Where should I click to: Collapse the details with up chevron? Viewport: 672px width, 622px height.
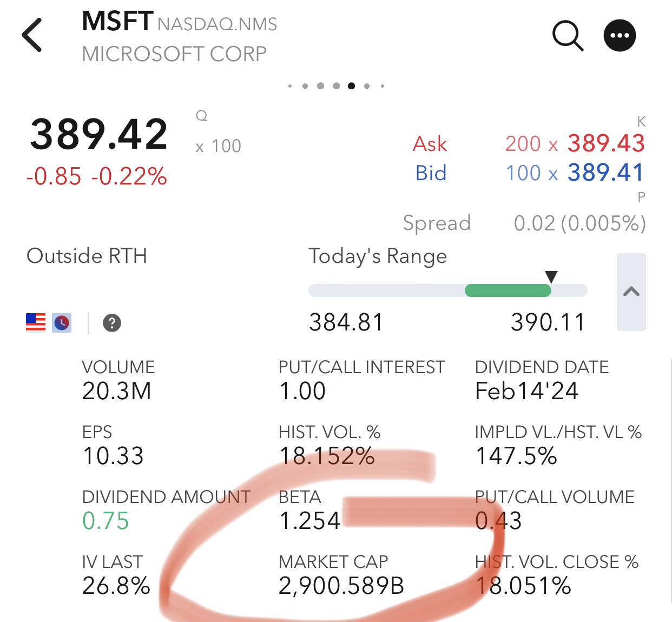pos(631,292)
